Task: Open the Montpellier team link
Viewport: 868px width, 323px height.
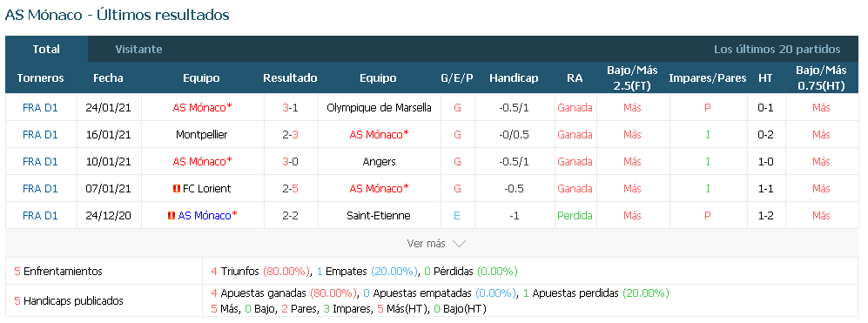Action: [201, 135]
